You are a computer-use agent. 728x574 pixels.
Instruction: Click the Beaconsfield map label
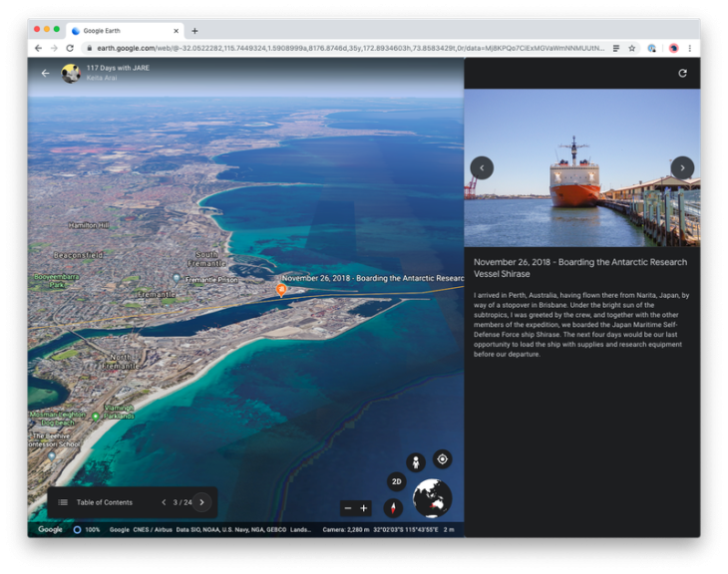tap(78, 255)
